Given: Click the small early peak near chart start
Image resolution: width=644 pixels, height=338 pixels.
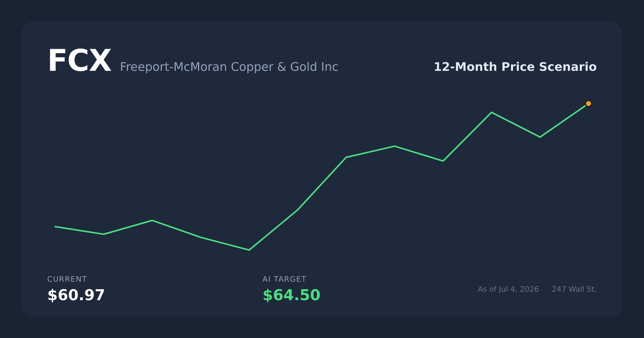Looking at the screenshot, I should pyautogui.click(x=152, y=221).
